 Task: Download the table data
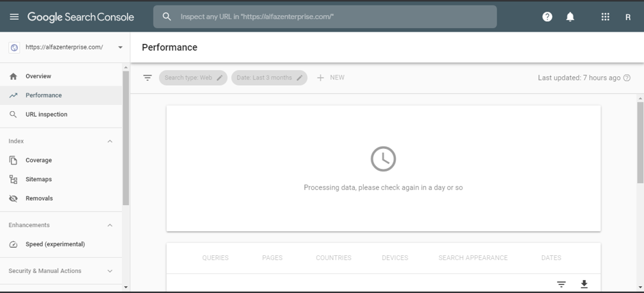pos(584,284)
